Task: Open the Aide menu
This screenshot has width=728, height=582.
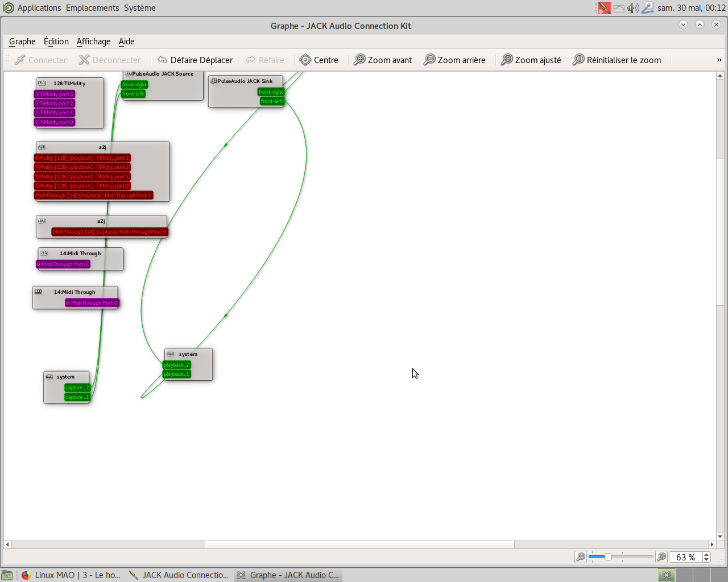Action: [127, 41]
